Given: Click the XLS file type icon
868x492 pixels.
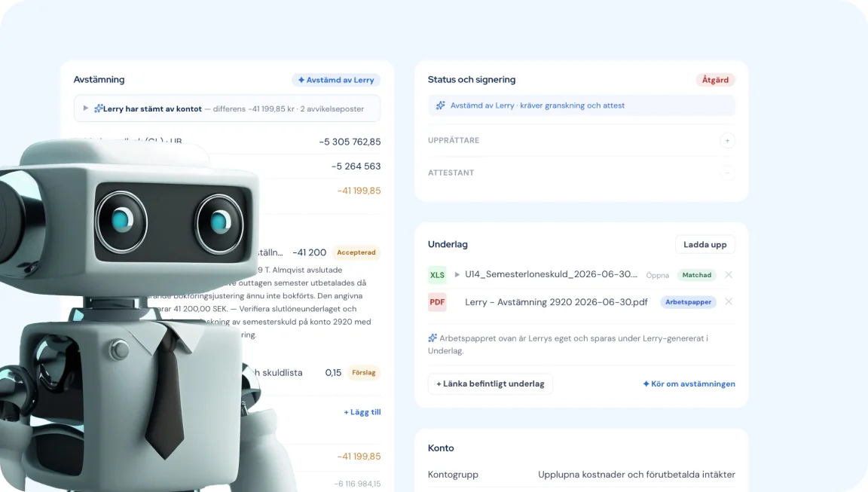Looking at the screenshot, I should point(437,275).
